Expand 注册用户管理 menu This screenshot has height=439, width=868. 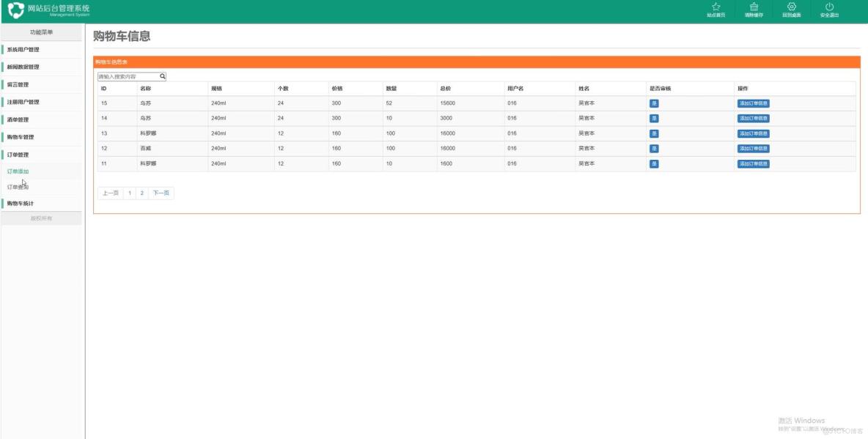coord(42,102)
